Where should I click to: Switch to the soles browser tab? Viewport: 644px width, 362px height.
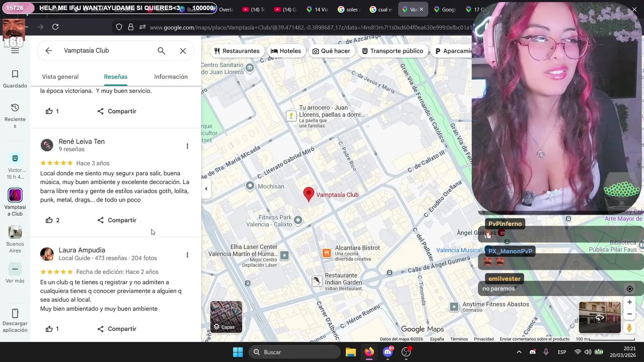(x=348, y=10)
